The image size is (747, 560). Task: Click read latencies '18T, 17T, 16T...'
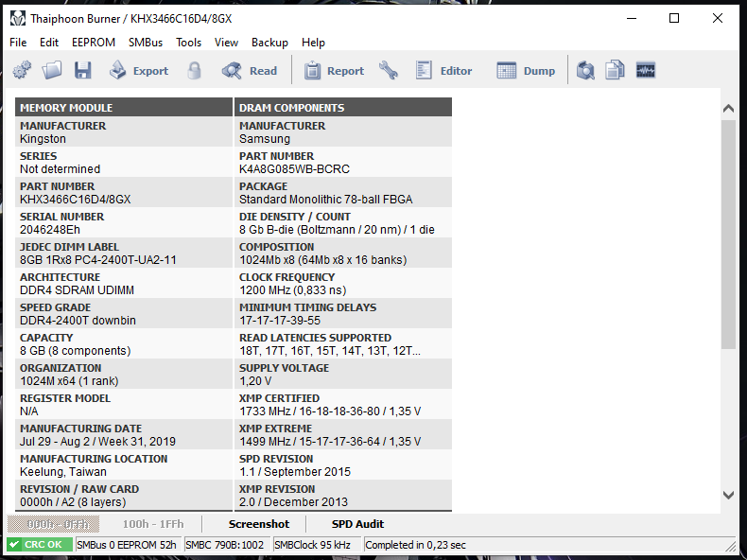click(x=330, y=351)
